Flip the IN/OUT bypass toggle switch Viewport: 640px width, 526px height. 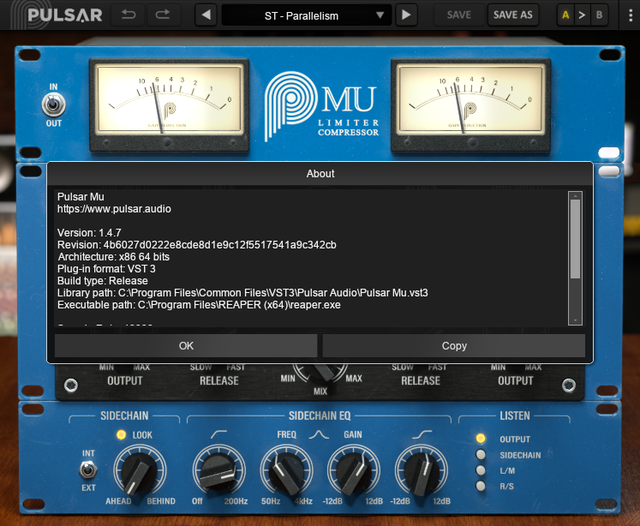pyautogui.click(x=53, y=105)
